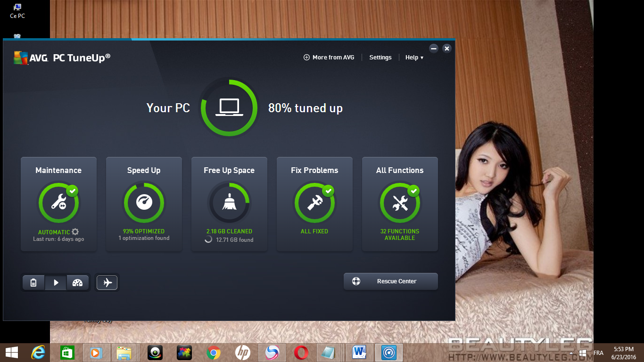644x362 pixels.
Task: Click the '93% OPTIMIZED' status text
Action: pyautogui.click(x=144, y=231)
